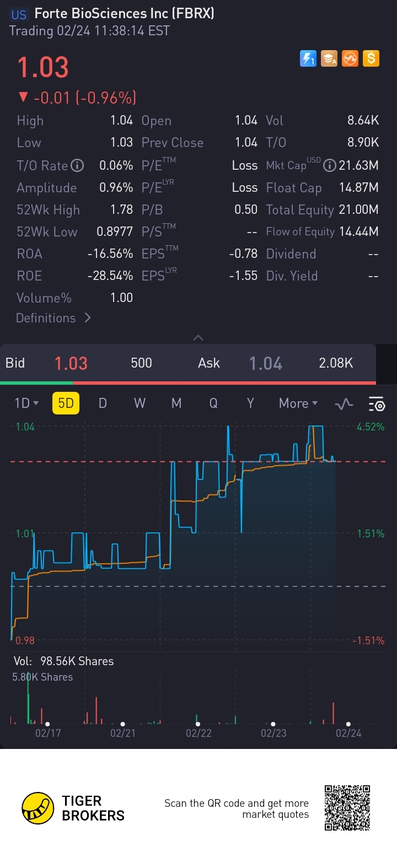Open the T/O Rate info icon
This screenshot has width=397, height=868.
click(78, 165)
